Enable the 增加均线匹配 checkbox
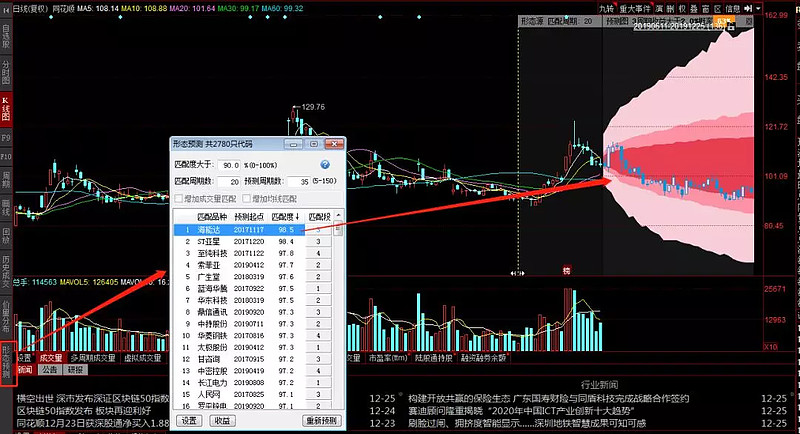800x434 pixels. click(247, 198)
